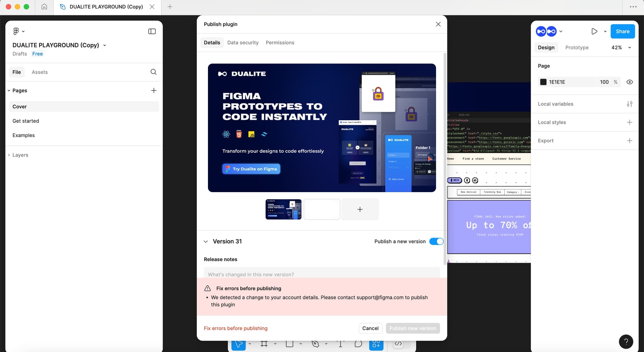Click the page opacity 100 value
Image resolution: width=644 pixels, height=352 pixels.
point(604,82)
